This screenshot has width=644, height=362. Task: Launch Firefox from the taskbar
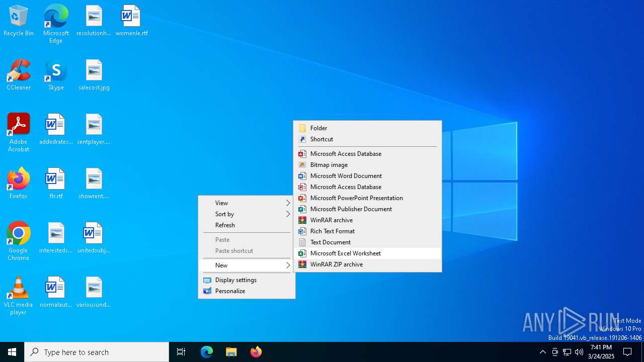click(x=256, y=352)
